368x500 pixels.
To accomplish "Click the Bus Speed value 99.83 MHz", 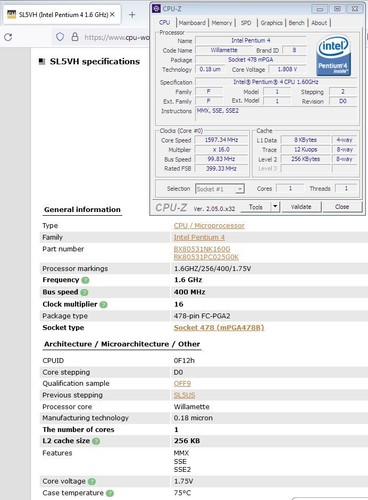I will 221,159.
